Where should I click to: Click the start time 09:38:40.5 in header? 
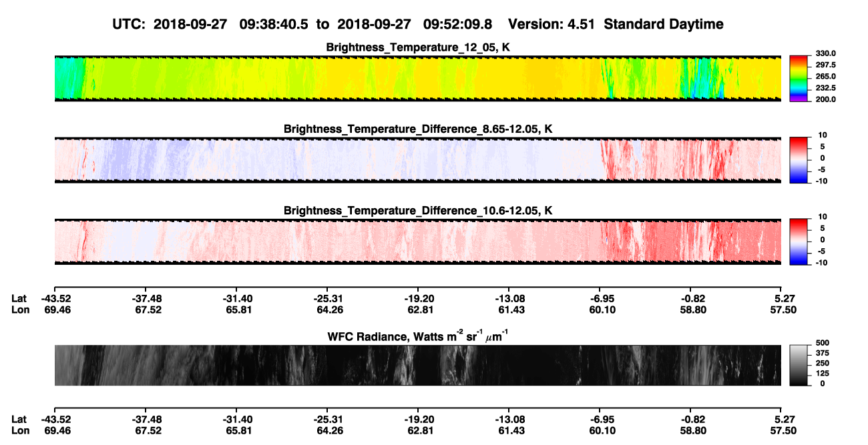pyautogui.click(x=274, y=24)
